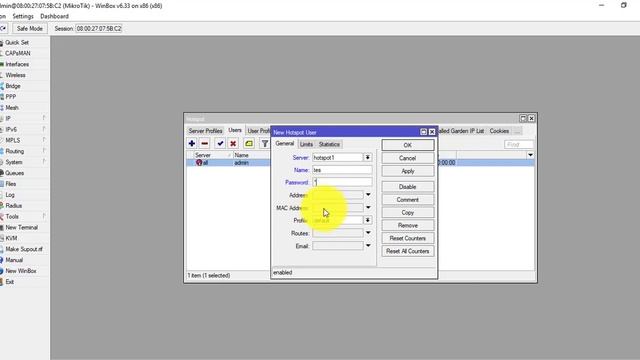This screenshot has height=360, width=640.
Task: Click the Password input field
Action: coord(342,182)
